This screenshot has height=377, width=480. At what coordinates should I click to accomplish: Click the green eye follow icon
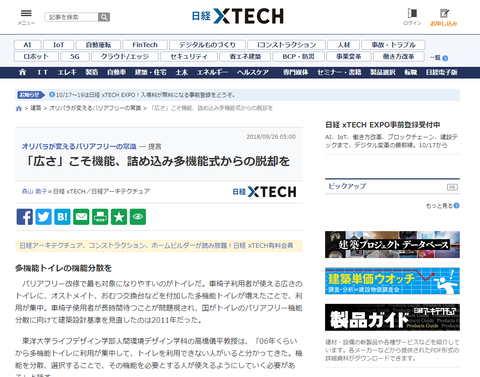138,217
